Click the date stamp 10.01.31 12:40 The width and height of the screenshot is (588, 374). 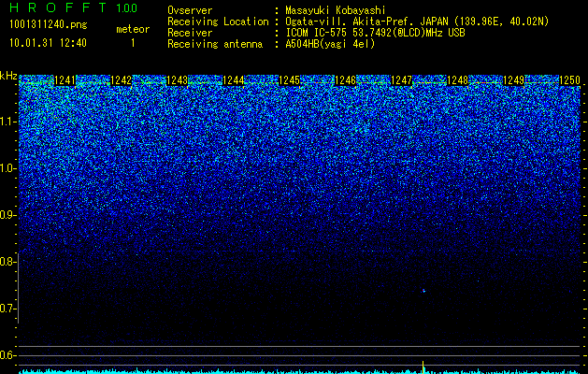(x=48, y=43)
